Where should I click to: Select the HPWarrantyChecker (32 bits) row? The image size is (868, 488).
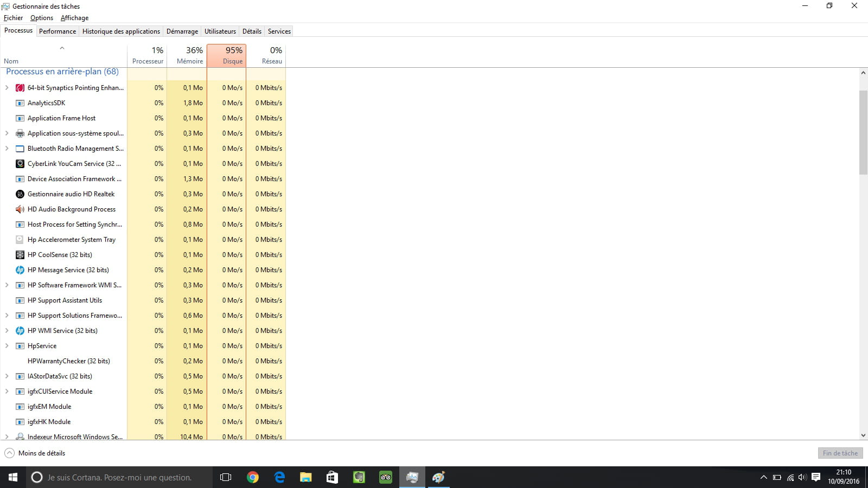(x=143, y=361)
